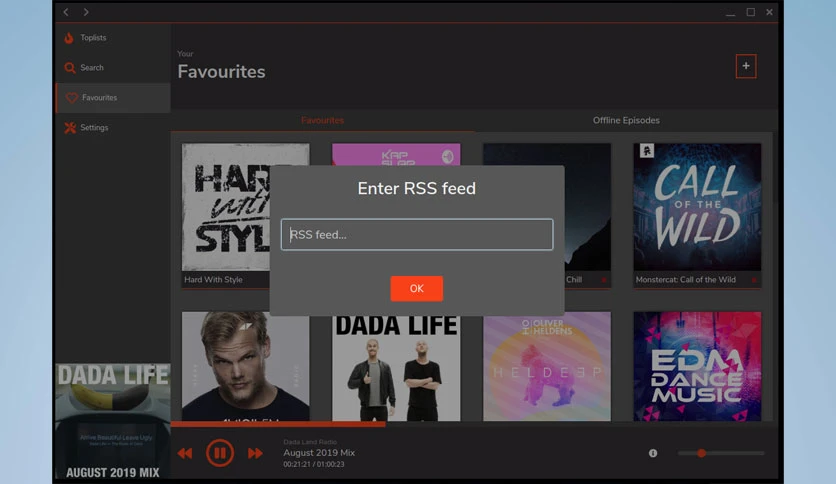
Task: Focus the RSS feed input field
Action: coord(417,235)
